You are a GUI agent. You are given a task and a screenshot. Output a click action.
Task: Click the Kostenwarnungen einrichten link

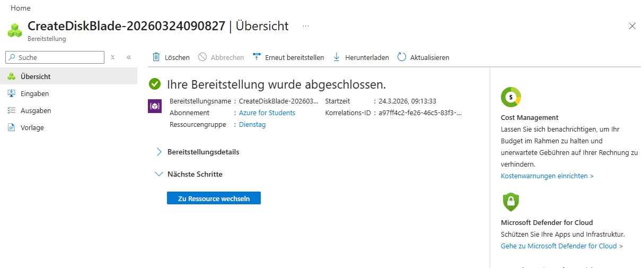547,176
